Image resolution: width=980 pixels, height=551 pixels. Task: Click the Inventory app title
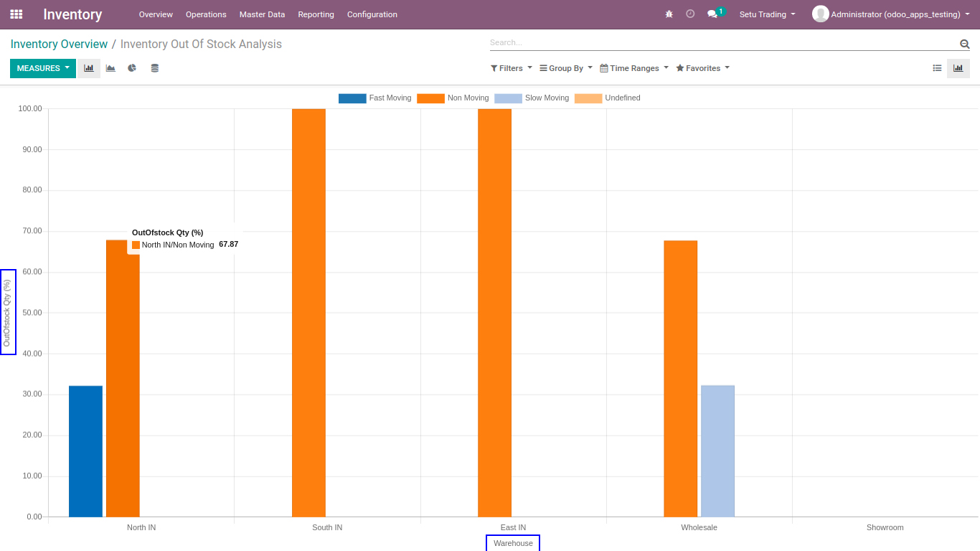pos(72,14)
